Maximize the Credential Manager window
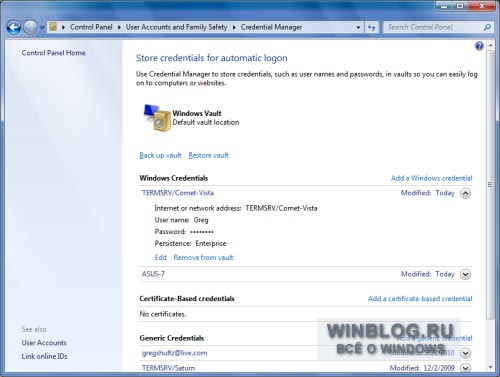 tap(460, 6)
